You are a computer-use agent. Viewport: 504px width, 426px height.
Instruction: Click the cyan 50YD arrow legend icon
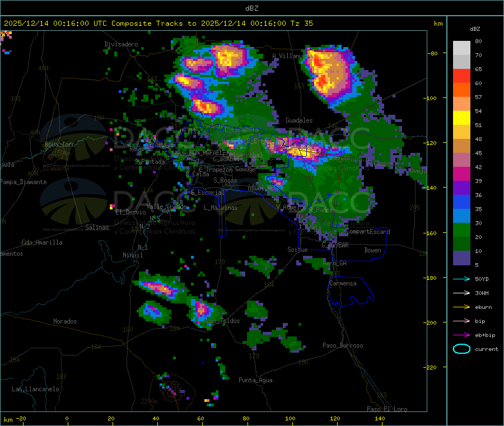click(461, 279)
